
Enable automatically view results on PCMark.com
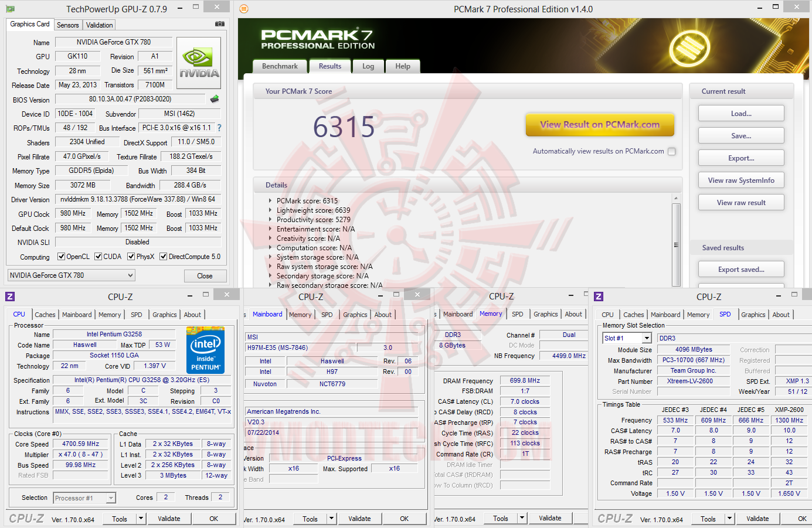coord(672,151)
